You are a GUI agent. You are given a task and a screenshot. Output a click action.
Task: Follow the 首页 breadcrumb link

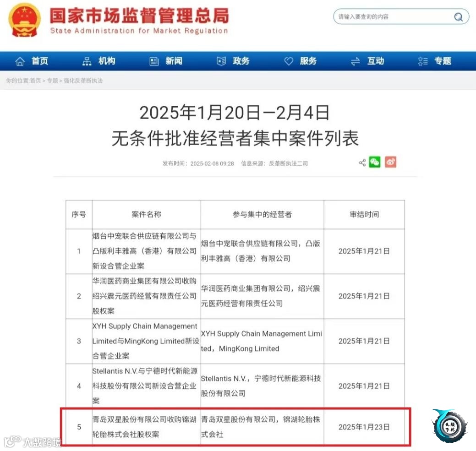tap(35, 81)
